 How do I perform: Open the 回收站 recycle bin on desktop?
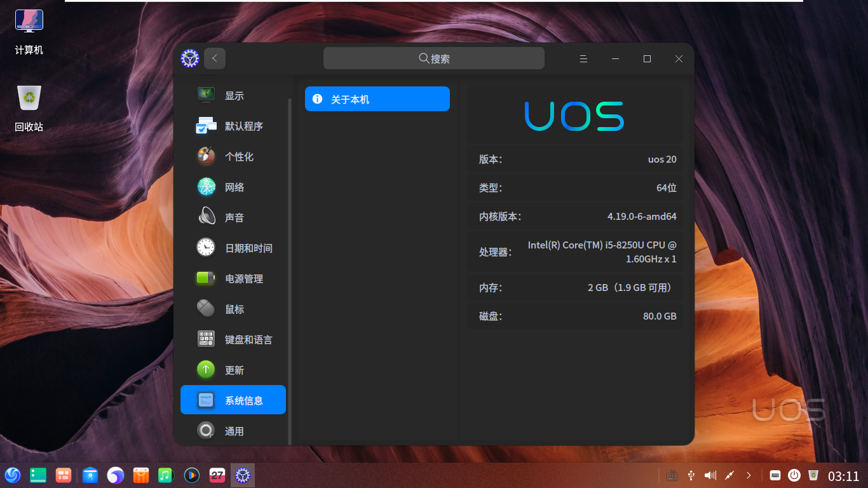tap(28, 98)
